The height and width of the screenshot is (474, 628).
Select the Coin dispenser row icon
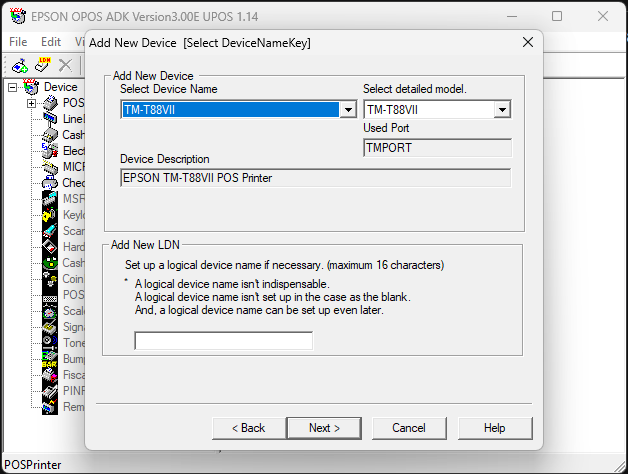(x=50, y=279)
